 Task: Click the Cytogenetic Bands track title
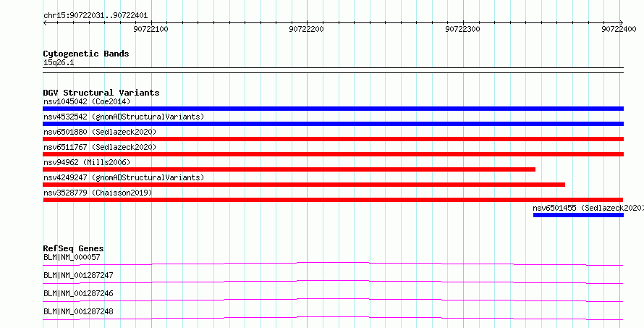click(x=86, y=54)
